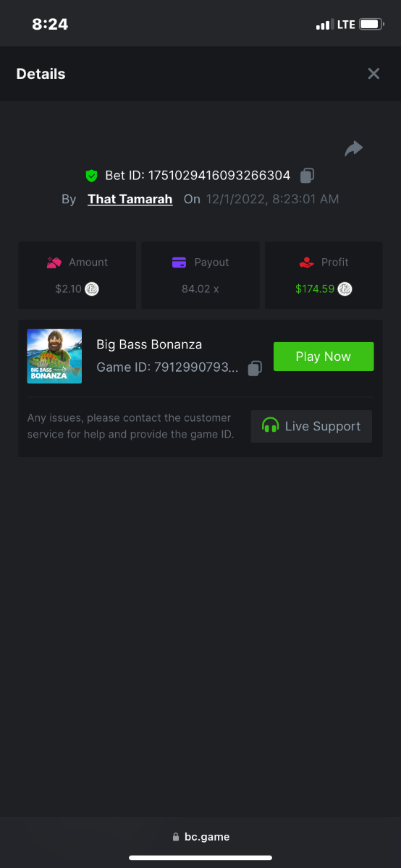Contact Live Support
This screenshot has width=401, height=868.
(x=311, y=426)
